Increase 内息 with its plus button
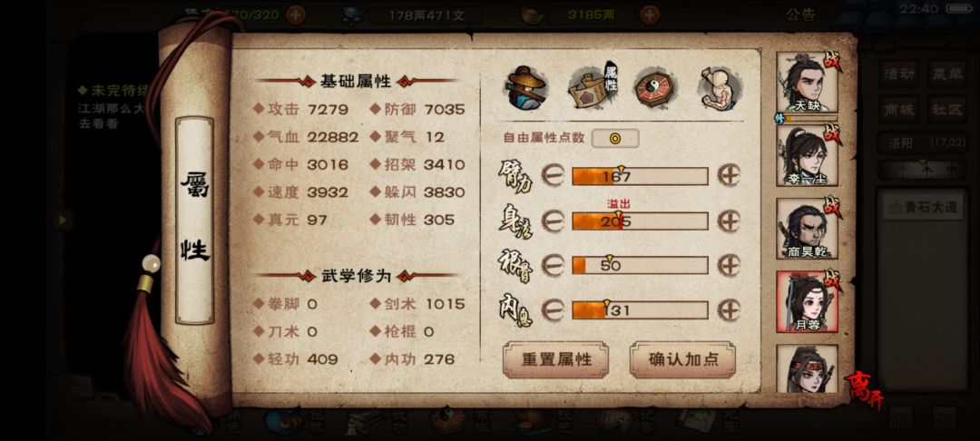The height and width of the screenshot is (441, 980). coord(729,309)
